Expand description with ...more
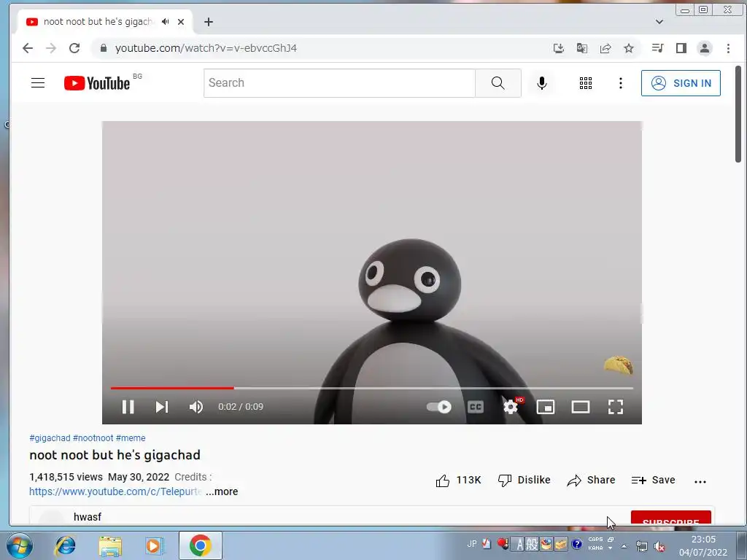Viewport: 747px width, 560px height. pos(222,491)
